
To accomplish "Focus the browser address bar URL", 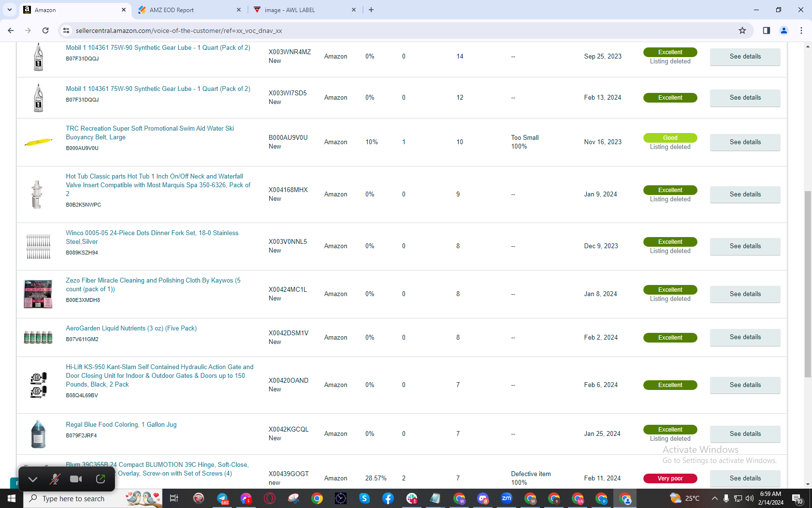I will click(x=179, y=30).
